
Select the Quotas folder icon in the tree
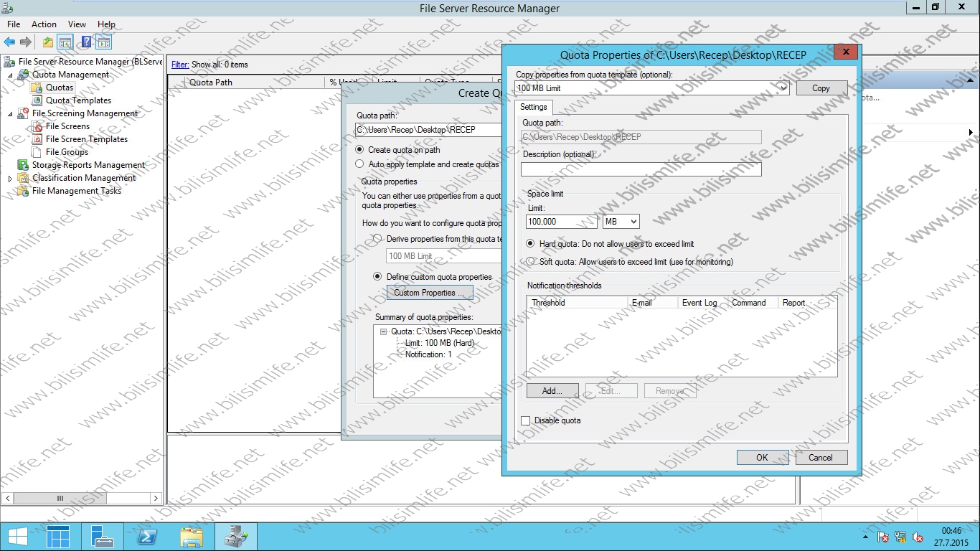(37, 88)
